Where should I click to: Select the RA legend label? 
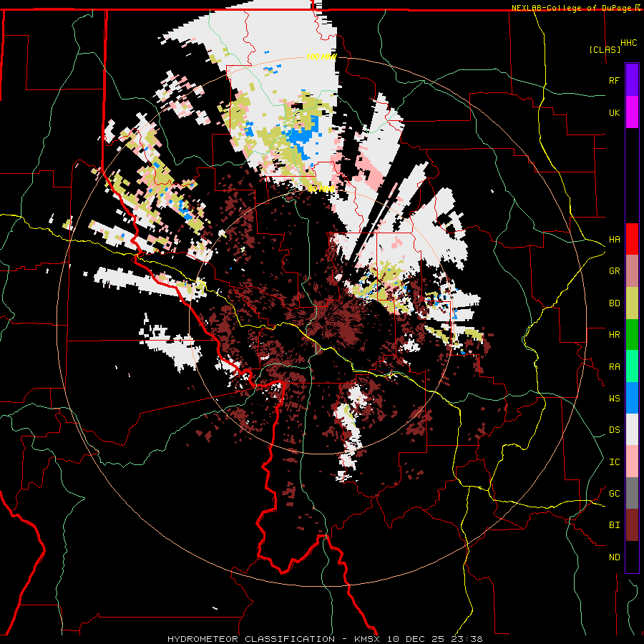pos(614,367)
